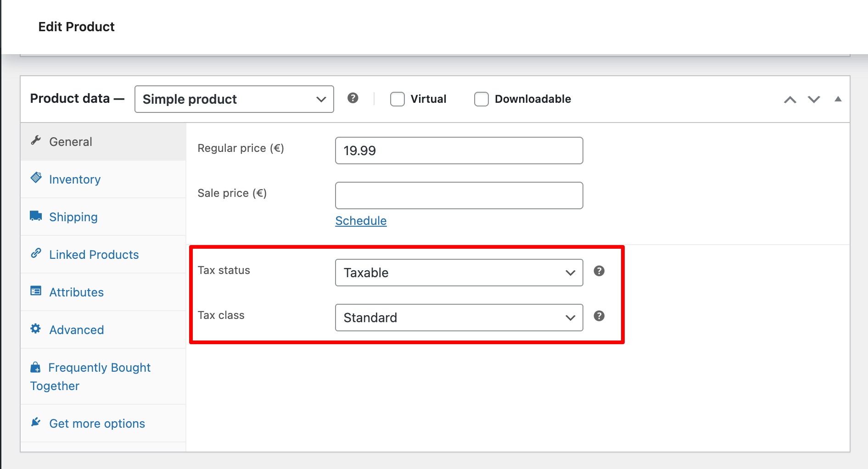Click help icon next to Tax class
The height and width of the screenshot is (469, 868).
click(599, 316)
